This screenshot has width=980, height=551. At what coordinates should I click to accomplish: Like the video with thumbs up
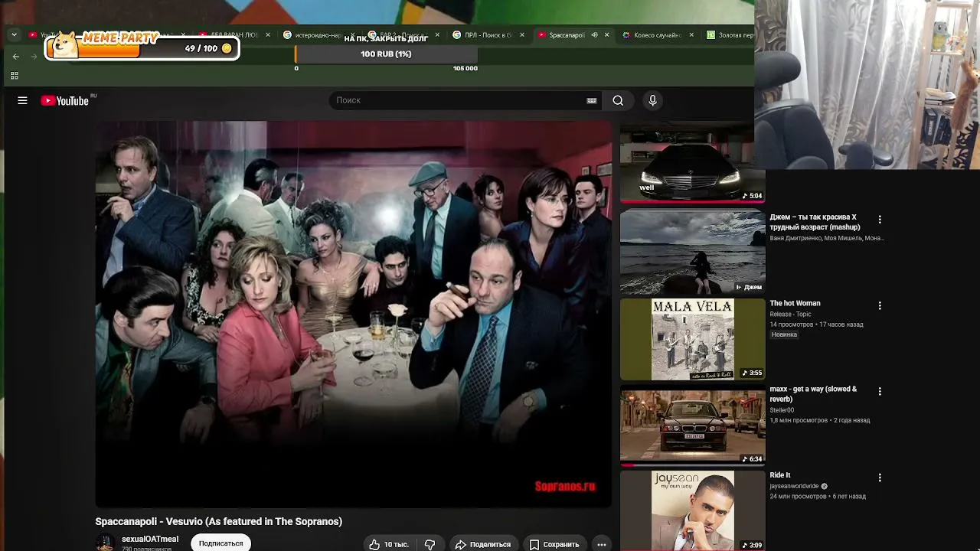[389, 544]
